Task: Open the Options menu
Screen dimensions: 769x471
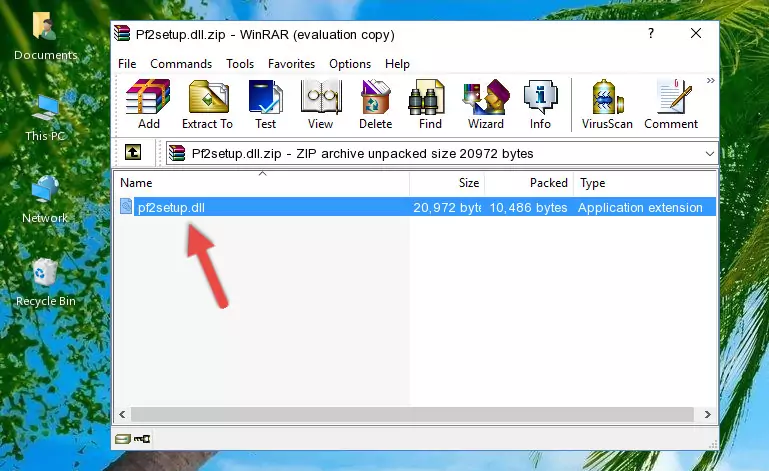Action: [x=350, y=64]
